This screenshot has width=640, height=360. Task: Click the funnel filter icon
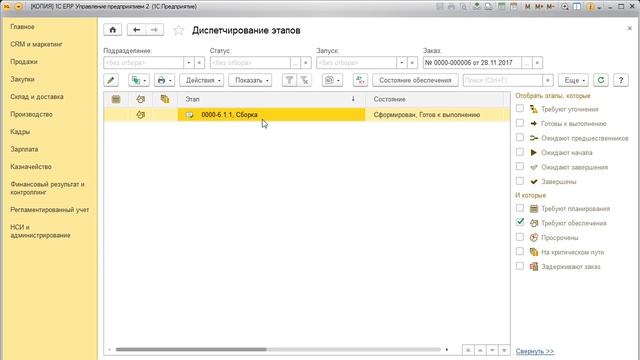[x=289, y=80]
